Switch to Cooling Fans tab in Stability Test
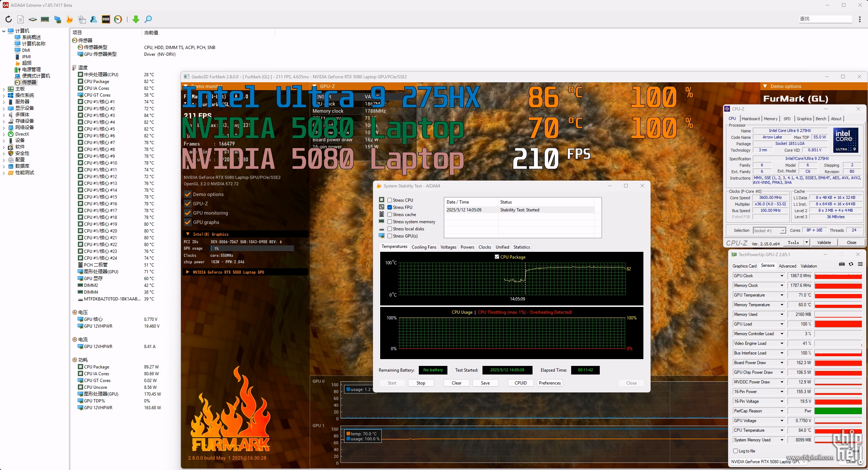The width and height of the screenshot is (868, 470). (x=424, y=247)
